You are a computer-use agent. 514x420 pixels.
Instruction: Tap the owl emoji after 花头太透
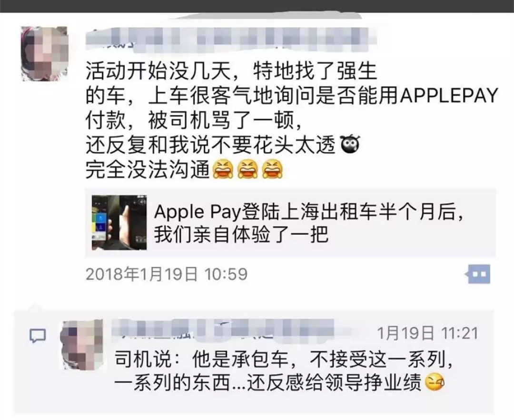[350, 144]
